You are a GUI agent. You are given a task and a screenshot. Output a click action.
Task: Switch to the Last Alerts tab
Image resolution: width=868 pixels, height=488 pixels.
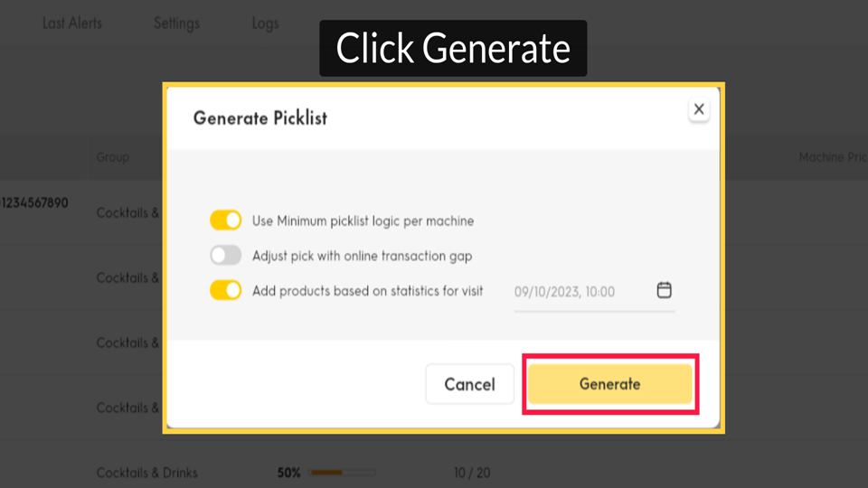72,23
